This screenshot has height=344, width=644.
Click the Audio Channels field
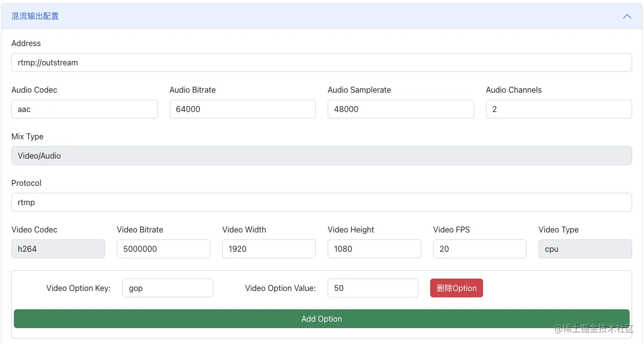click(558, 109)
